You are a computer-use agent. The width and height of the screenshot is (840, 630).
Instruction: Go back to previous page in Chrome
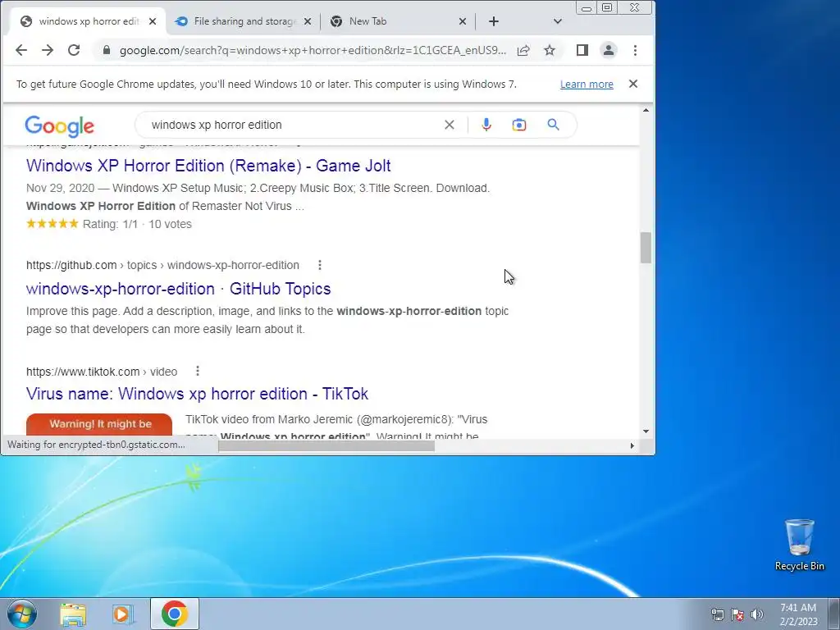point(21,50)
